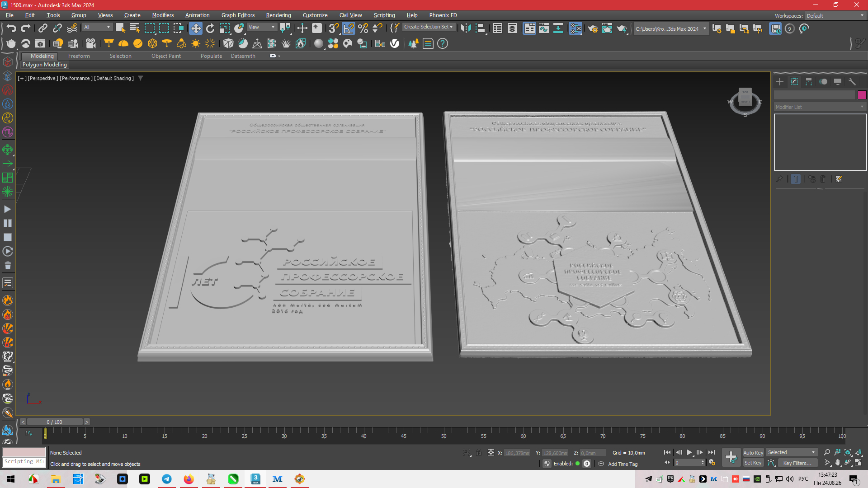Image resolution: width=868 pixels, height=488 pixels.
Task: Open the 'View' reference coordinate dropdown
Action: tap(262, 27)
